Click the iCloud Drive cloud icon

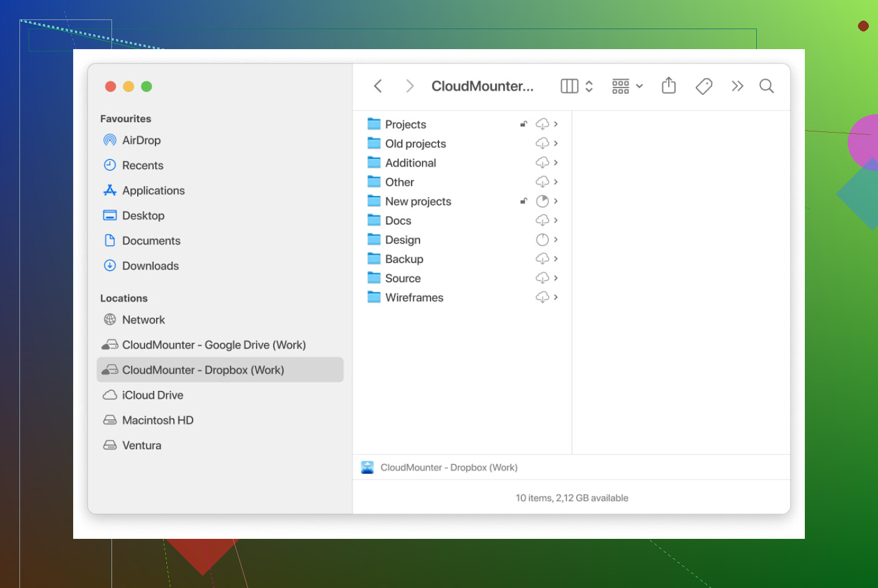(x=110, y=395)
